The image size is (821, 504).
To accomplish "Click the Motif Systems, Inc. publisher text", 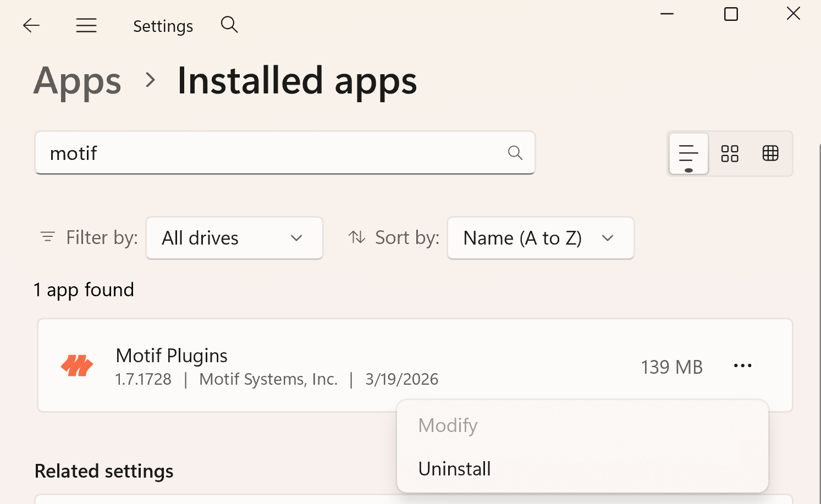I will coord(268,379).
